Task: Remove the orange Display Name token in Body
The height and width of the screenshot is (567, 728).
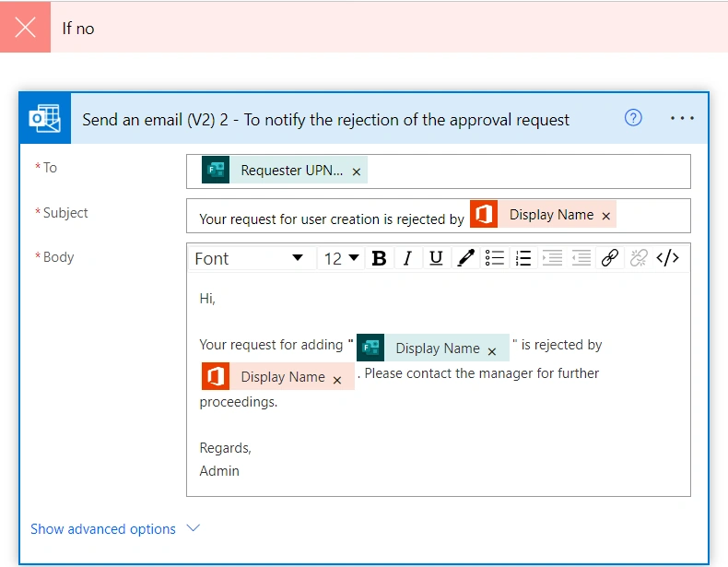Action: click(x=337, y=381)
